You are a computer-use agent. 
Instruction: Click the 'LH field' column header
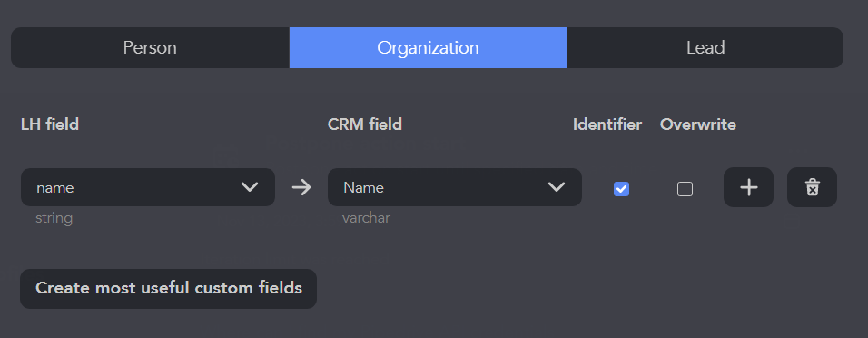50,124
